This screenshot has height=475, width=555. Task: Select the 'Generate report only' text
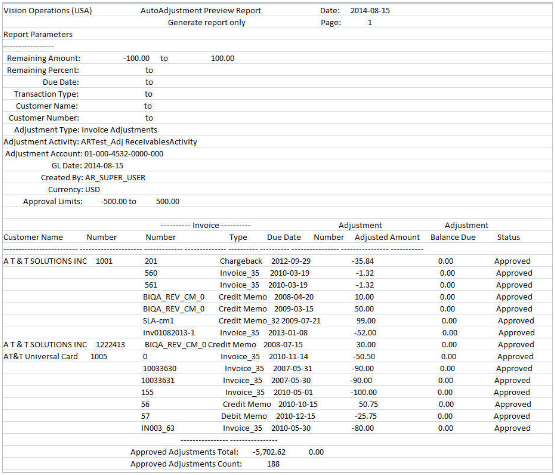tap(206, 23)
